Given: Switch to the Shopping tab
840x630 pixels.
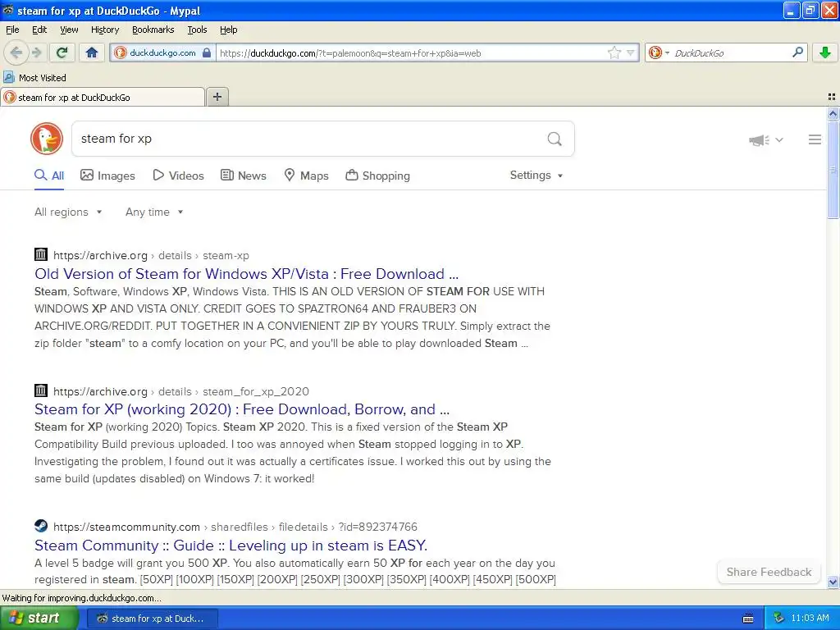Looking at the screenshot, I should point(377,176).
